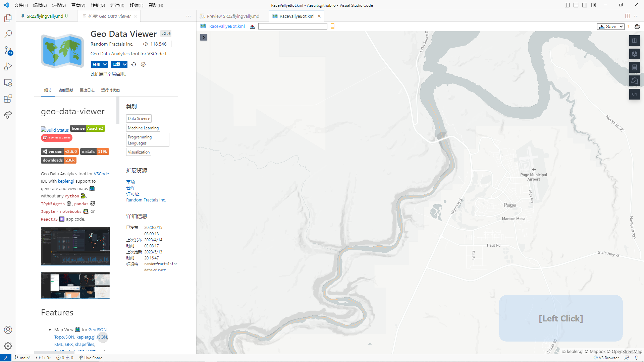Switch to SR22flyingVally.md tab

pos(44,16)
